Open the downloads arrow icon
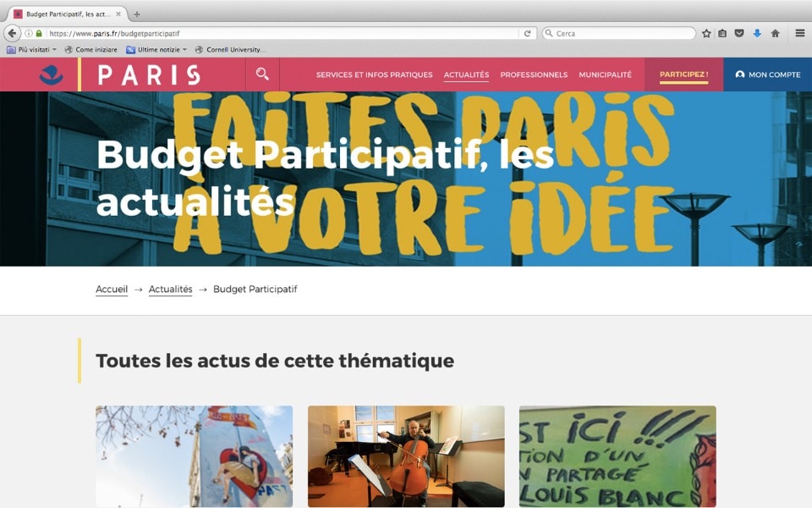 click(x=756, y=33)
